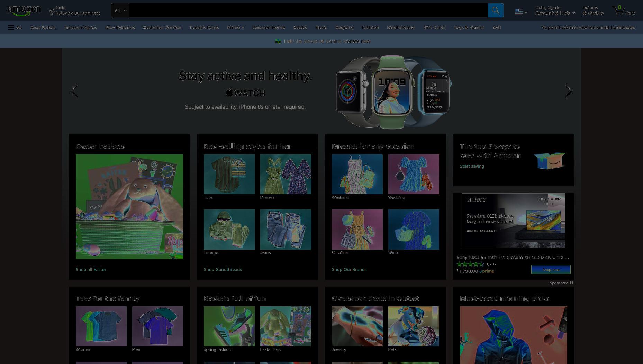Open the Dresses thumbnail under styles for her
The height and width of the screenshot is (364, 643).
[x=286, y=174]
